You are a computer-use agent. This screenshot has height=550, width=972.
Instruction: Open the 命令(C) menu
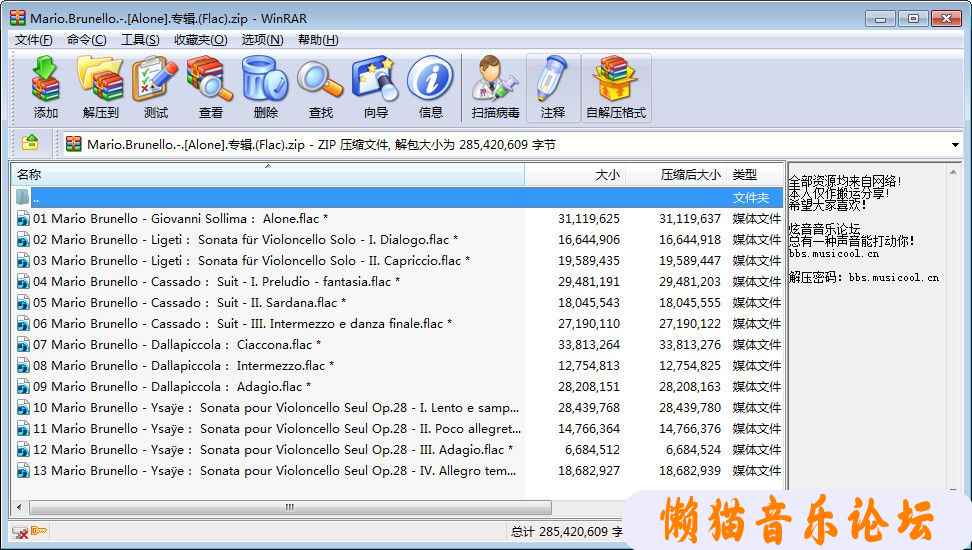pos(86,40)
